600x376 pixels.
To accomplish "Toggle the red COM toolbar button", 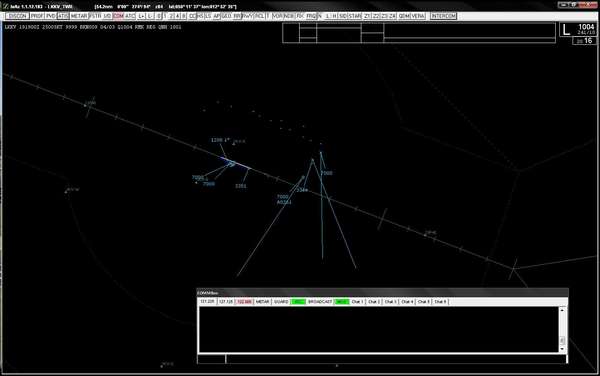I will click(x=119, y=16).
